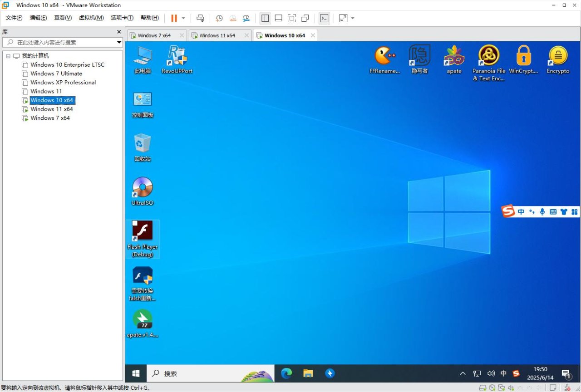Open the 虚拟机(M) menu

[x=91, y=18]
